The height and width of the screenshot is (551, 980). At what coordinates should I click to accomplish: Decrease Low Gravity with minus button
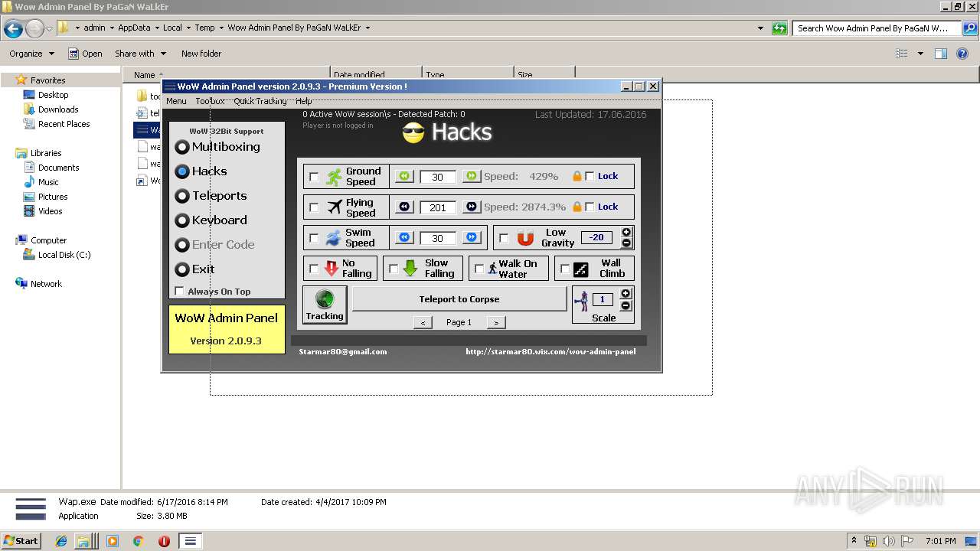[626, 243]
